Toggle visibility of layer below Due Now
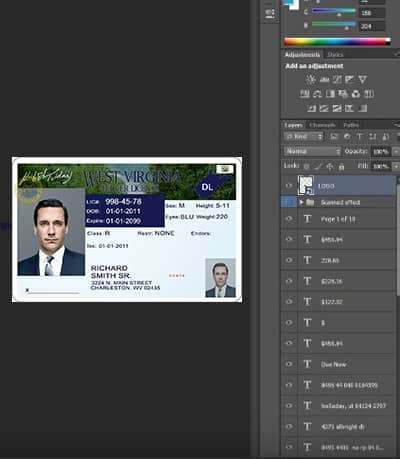This screenshot has width=400, height=459. [289, 385]
